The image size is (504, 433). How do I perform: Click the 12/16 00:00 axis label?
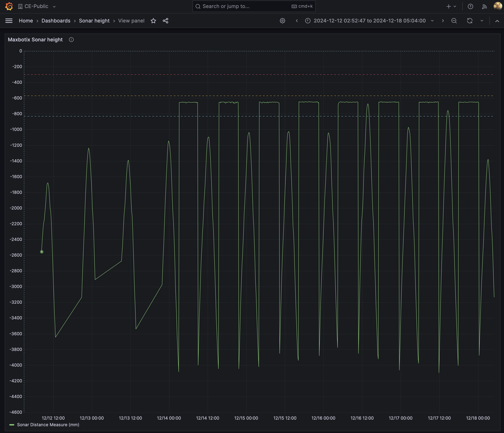pyautogui.click(x=323, y=418)
